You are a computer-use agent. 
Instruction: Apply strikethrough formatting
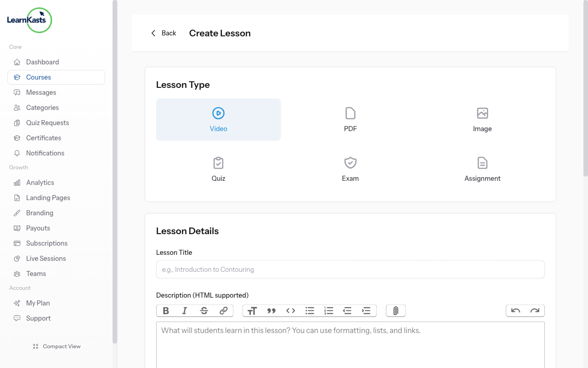click(x=203, y=310)
